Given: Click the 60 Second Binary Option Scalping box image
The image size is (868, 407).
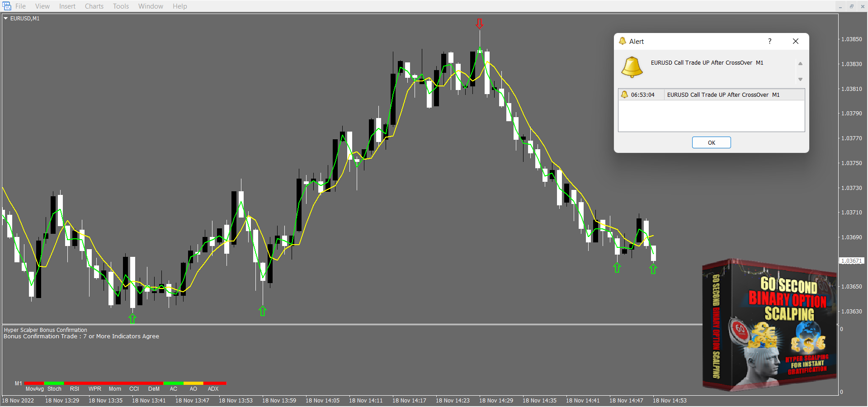Looking at the screenshot, I should click(769, 324).
